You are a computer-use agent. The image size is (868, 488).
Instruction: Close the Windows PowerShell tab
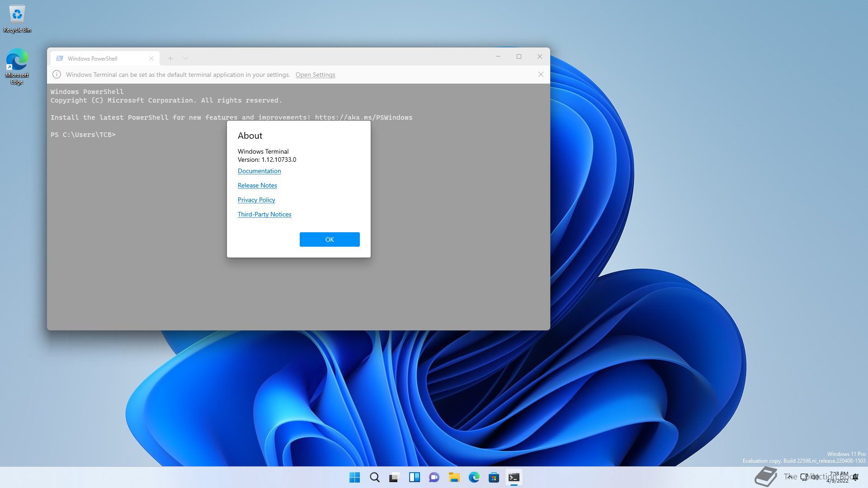click(x=151, y=58)
